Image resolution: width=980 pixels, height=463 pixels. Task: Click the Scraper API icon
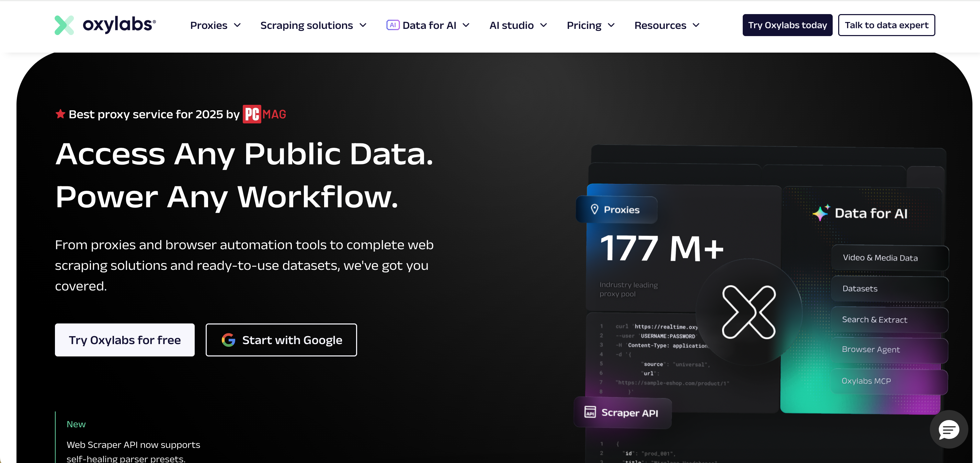tap(591, 413)
